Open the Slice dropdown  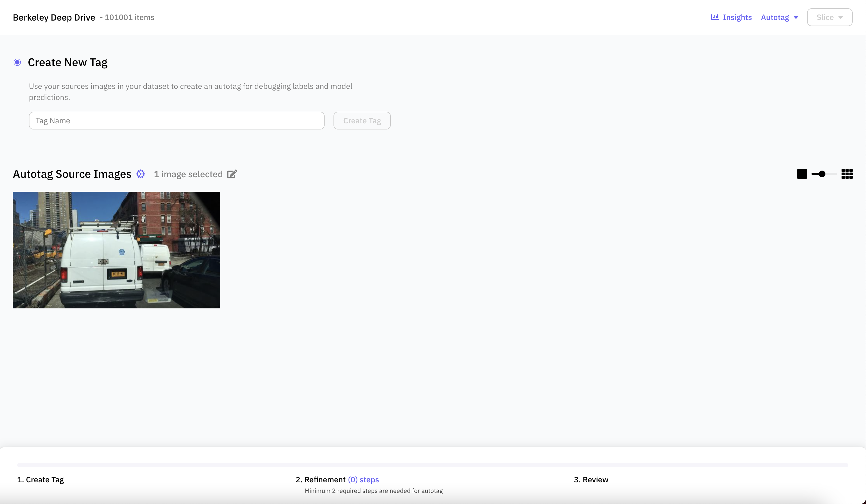click(x=829, y=17)
